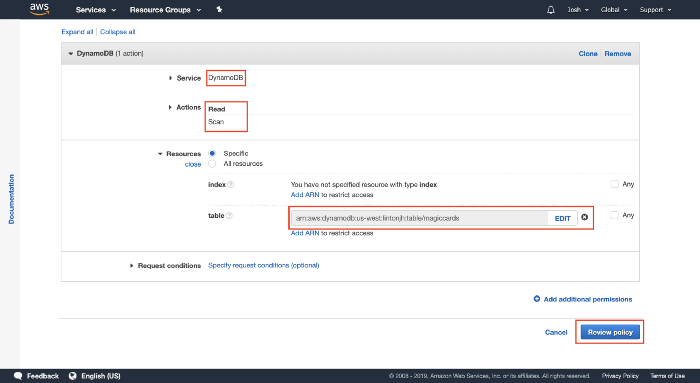Viewport: 700px width, 383px height.
Task: Open English (US) language selector
Action: tap(101, 376)
